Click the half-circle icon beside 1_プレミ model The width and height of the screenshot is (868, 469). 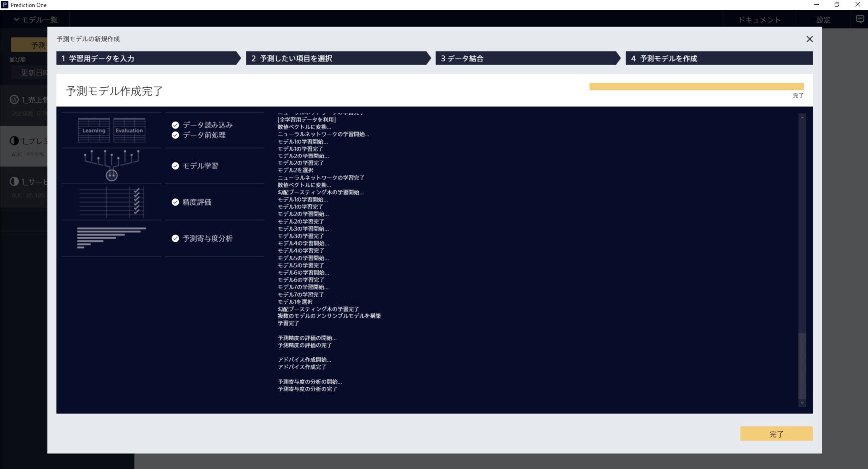click(14, 141)
